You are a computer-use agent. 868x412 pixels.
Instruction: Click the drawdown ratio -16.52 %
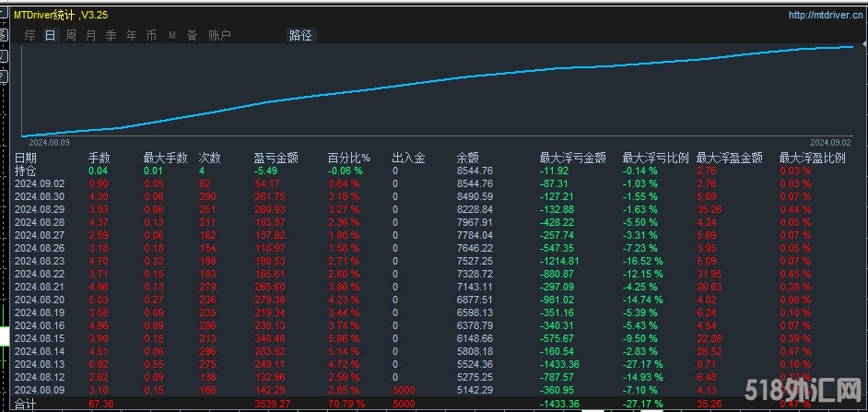click(642, 261)
